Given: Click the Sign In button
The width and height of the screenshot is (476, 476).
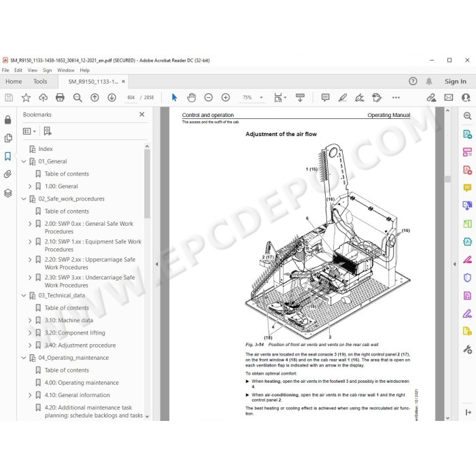Looking at the screenshot, I should (456, 82).
